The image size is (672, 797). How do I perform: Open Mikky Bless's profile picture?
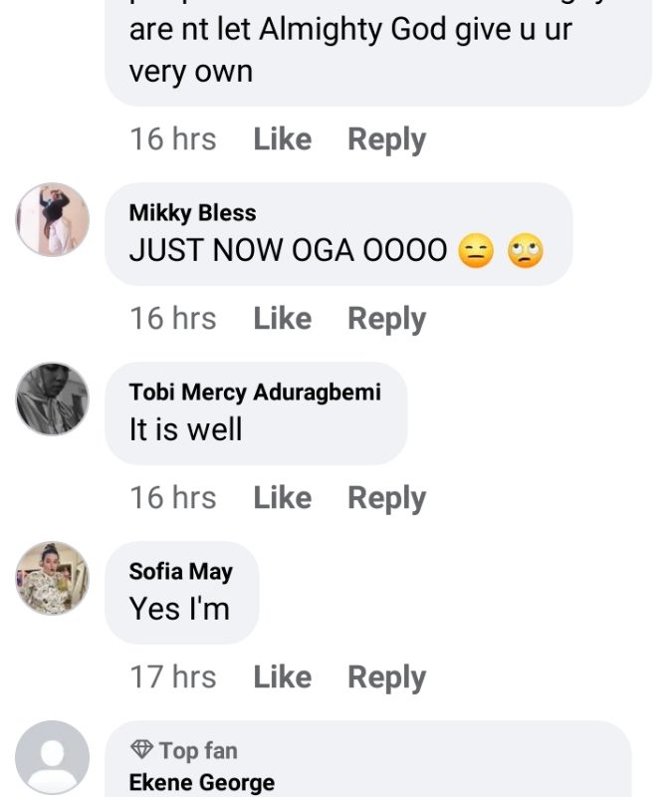(53, 220)
